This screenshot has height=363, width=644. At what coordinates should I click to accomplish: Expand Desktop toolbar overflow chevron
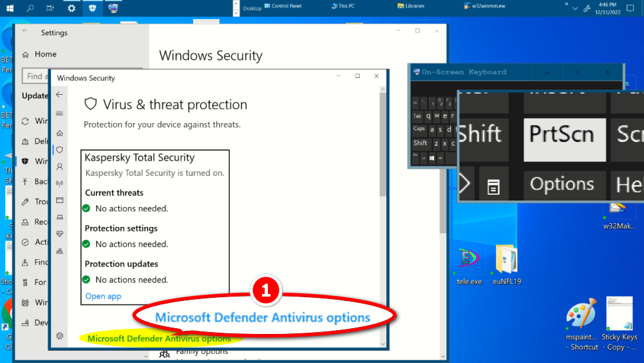click(566, 4)
